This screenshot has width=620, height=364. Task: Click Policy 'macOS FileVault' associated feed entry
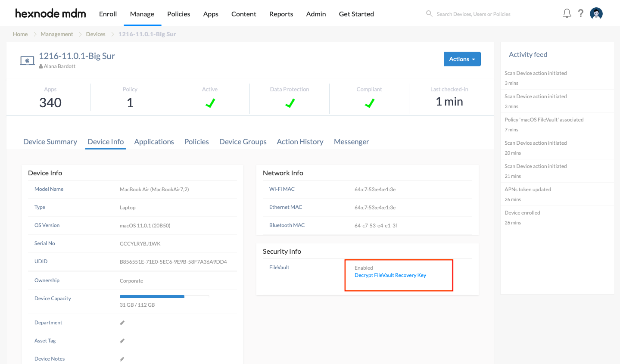[x=544, y=120]
